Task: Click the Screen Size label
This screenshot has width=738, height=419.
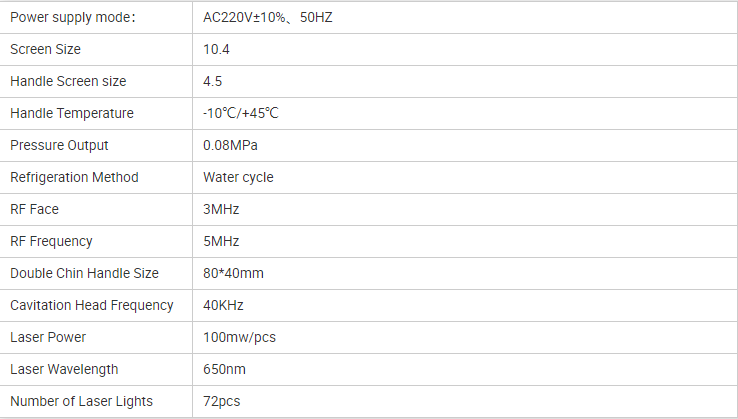Action: click(x=46, y=49)
